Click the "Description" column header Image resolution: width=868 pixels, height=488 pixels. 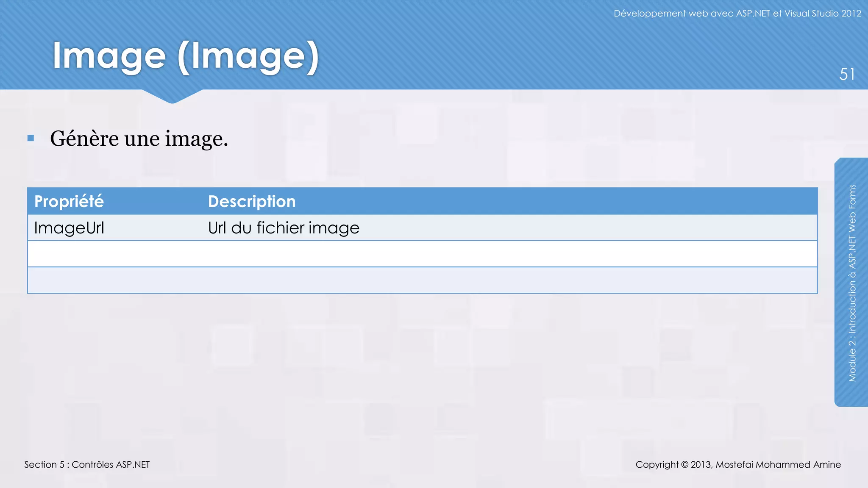click(x=252, y=201)
